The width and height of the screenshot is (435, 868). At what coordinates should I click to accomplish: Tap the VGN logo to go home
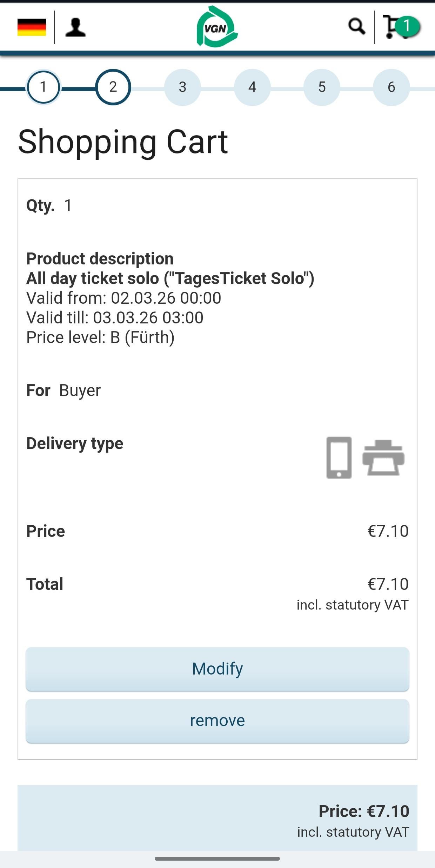point(217,27)
